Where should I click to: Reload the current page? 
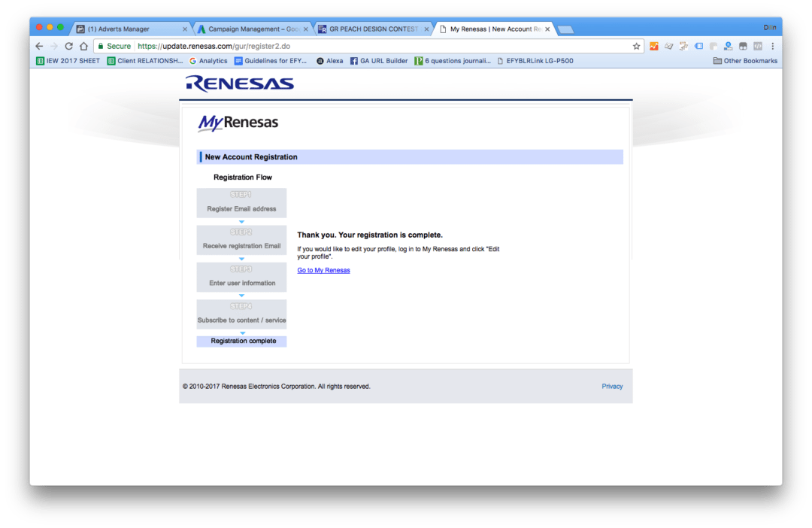click(68, 46)
